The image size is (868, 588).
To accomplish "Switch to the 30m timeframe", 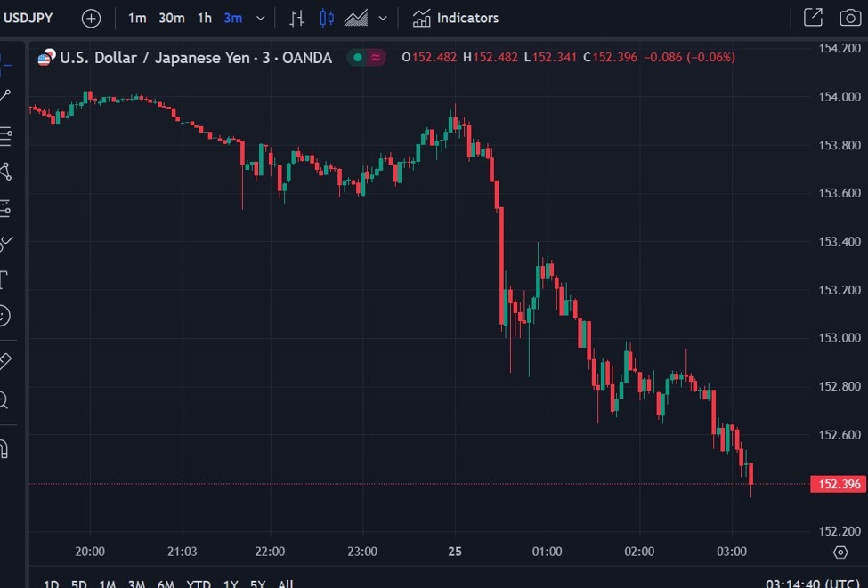I will (x=172, y=18).
